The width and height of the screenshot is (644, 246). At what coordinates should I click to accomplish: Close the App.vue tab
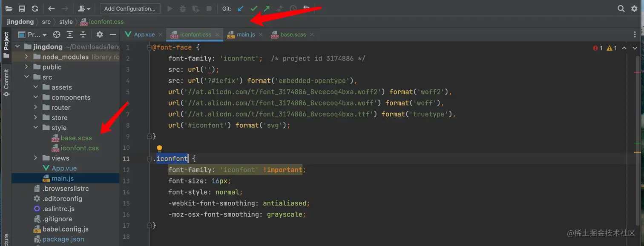point(161,34)
